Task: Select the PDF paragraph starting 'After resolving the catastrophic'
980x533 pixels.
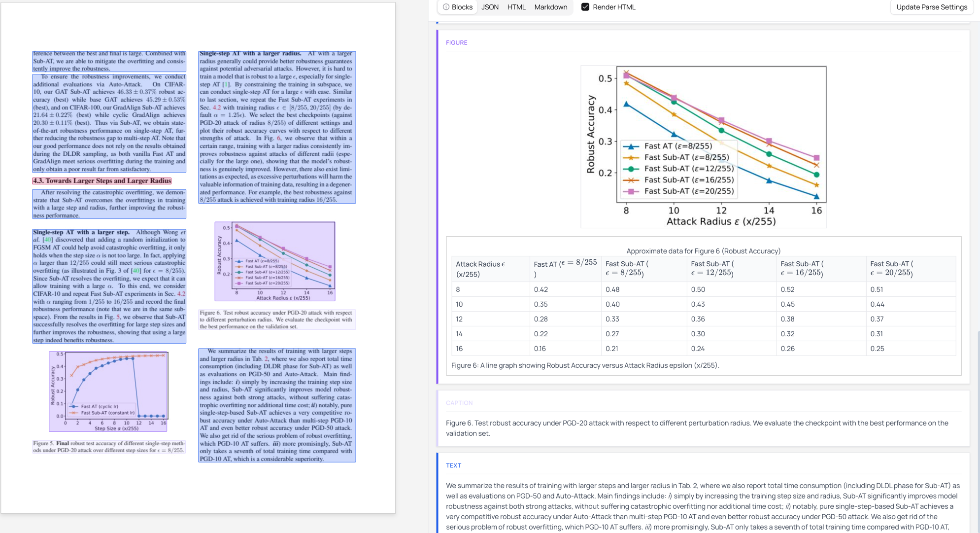Action: (109, 204)
